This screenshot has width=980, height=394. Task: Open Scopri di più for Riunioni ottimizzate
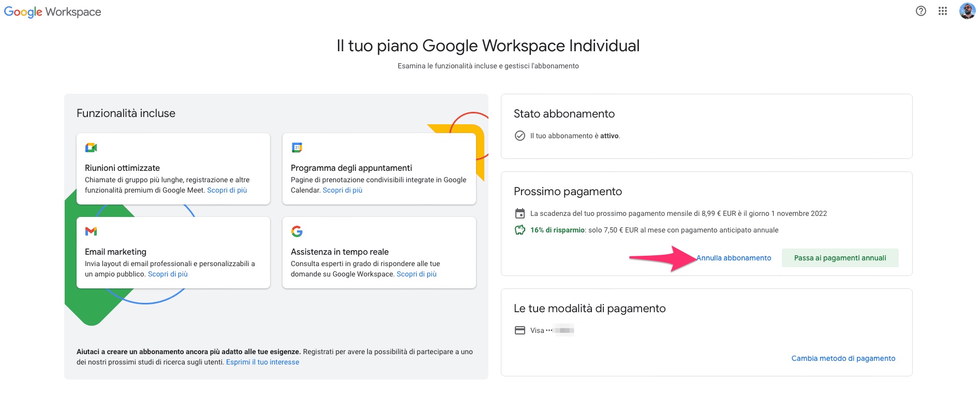[227, 190]
